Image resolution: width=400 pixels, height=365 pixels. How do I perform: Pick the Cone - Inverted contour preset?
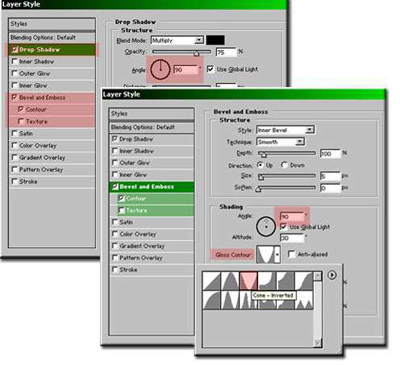pos(249,281)
